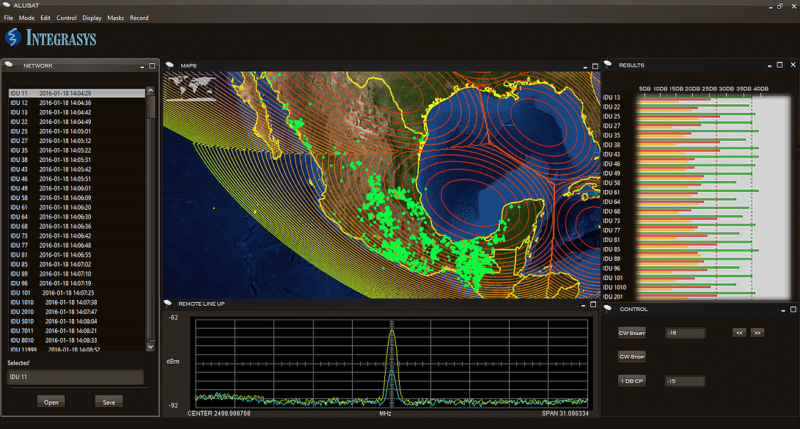Screen dimensions: 800x429
Task: Click the Maps panel satellite dish icon
Action: click(x=171, y=65)
